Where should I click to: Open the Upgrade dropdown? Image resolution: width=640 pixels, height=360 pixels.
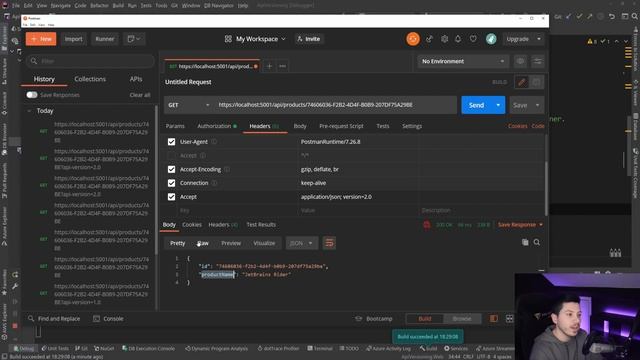(523, 39)
